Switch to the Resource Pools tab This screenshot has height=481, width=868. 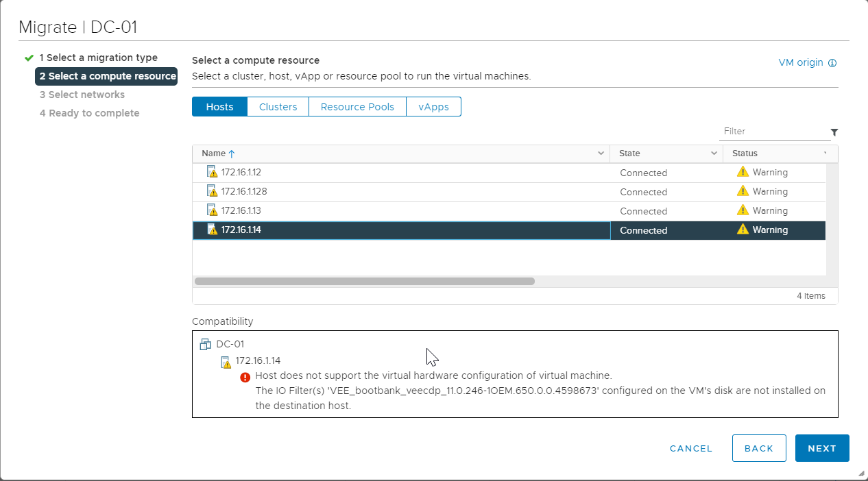[x=357, y=107]
